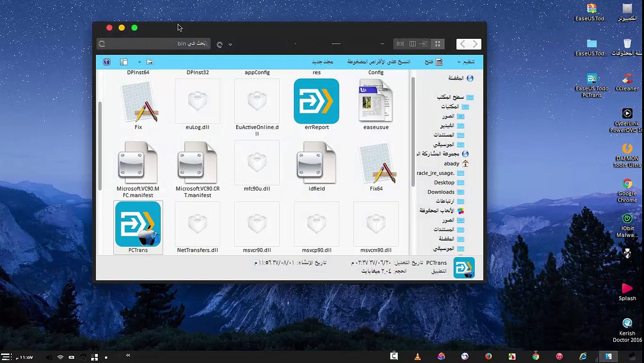644x363 pixels.
Task: Click مجلد جديد new folder button
Action: click(323, 62)
